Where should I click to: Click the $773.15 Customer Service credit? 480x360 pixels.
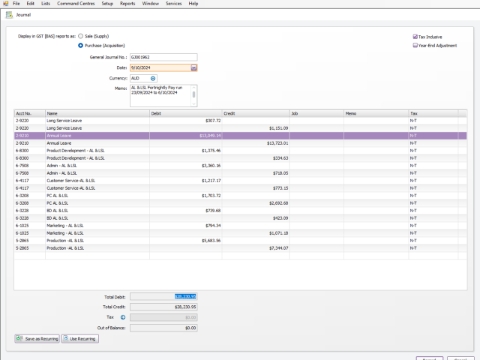tap(256, 188)
